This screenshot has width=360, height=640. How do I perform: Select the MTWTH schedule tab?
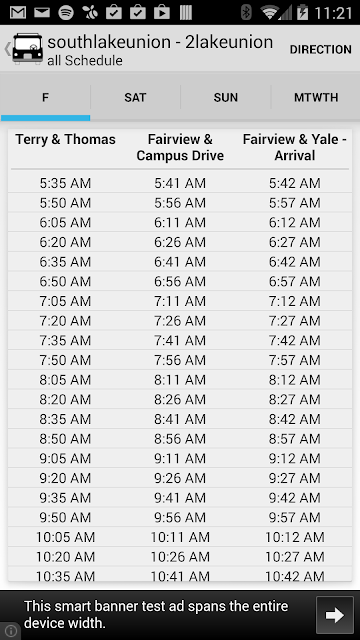pyautogui.click(x=316, y=98)
